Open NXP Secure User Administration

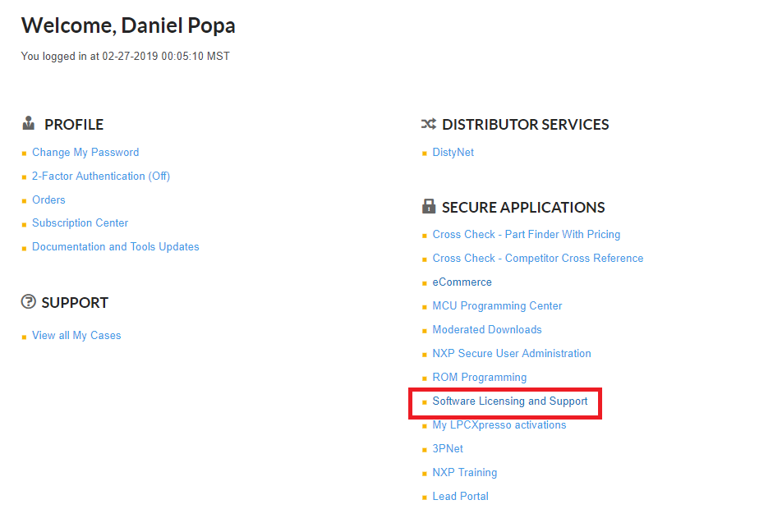click(512, 354)
